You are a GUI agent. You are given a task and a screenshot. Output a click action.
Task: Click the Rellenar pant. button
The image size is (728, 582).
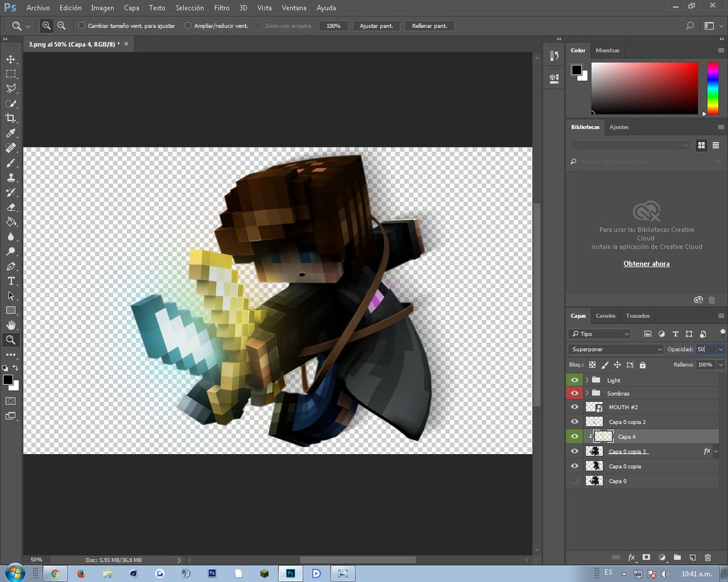point(430,26)
